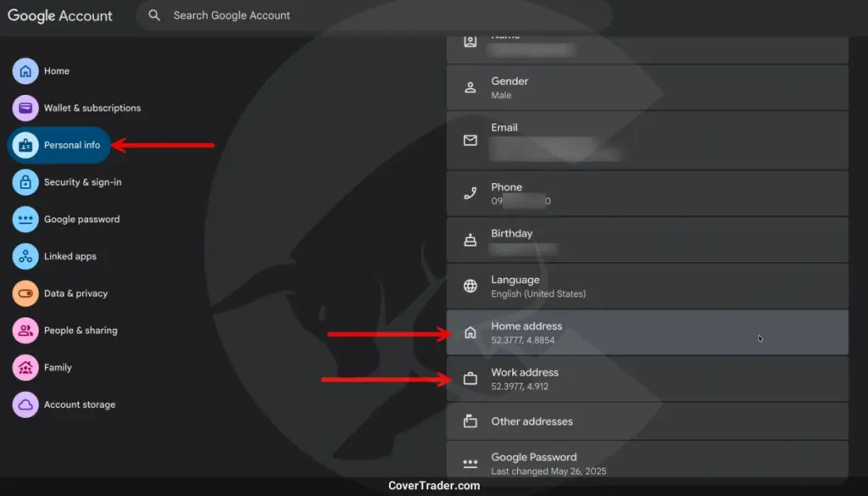
Task: Open the Other addresses row
Action: point(647,421)
